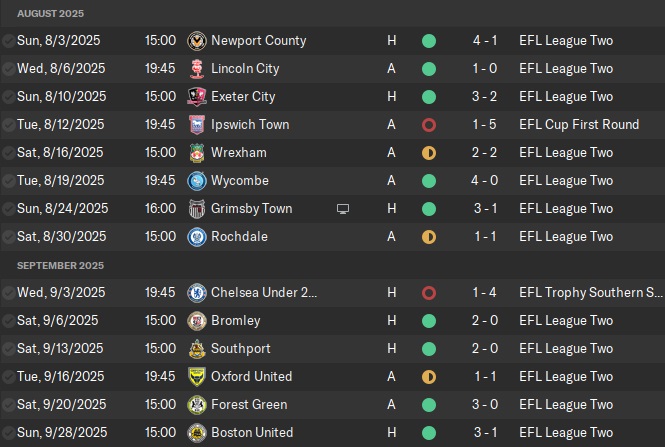
Task: Click the Boston United club badge
Action: point(196,433)
